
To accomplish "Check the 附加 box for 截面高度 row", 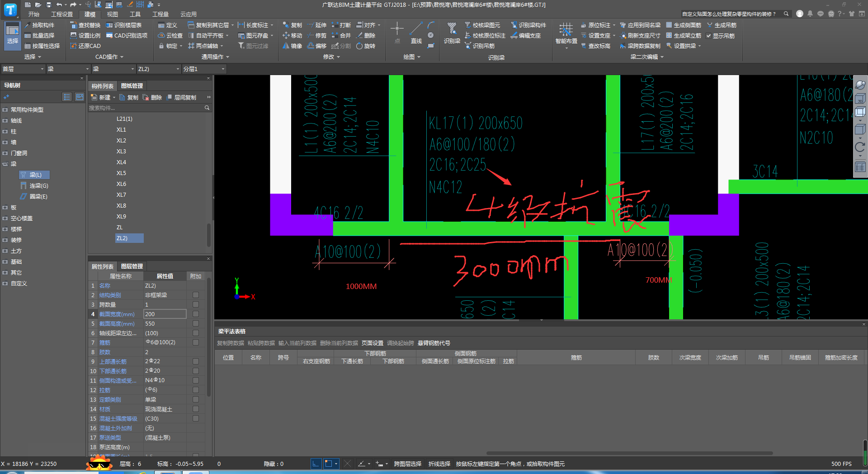I will [x=196, y=323].
